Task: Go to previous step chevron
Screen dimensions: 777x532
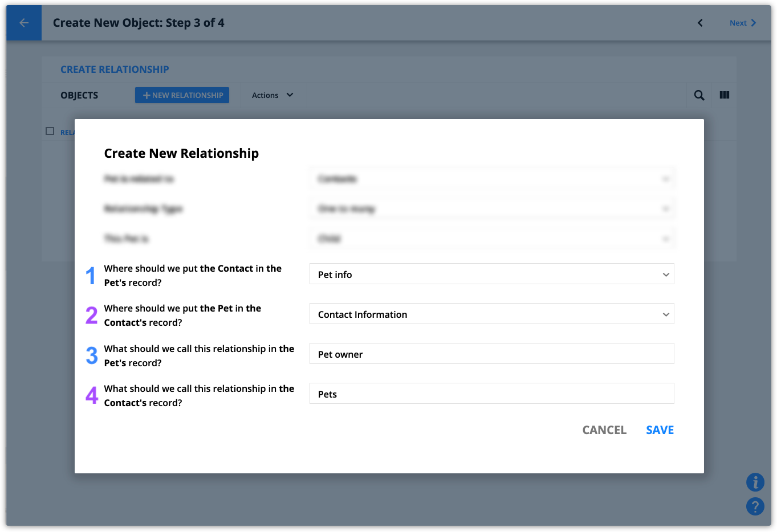Action: [x=700, y=23]
